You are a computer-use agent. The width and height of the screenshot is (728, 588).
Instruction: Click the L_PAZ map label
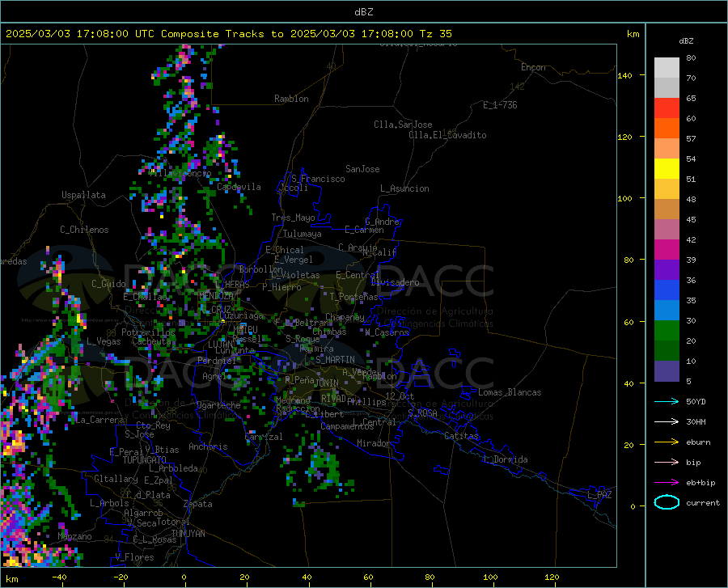tap(599, 495)
